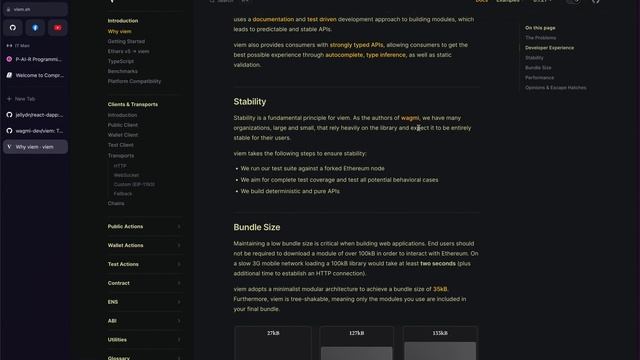Follow the wagmi link in Stability paragraph

pos(410,118)
